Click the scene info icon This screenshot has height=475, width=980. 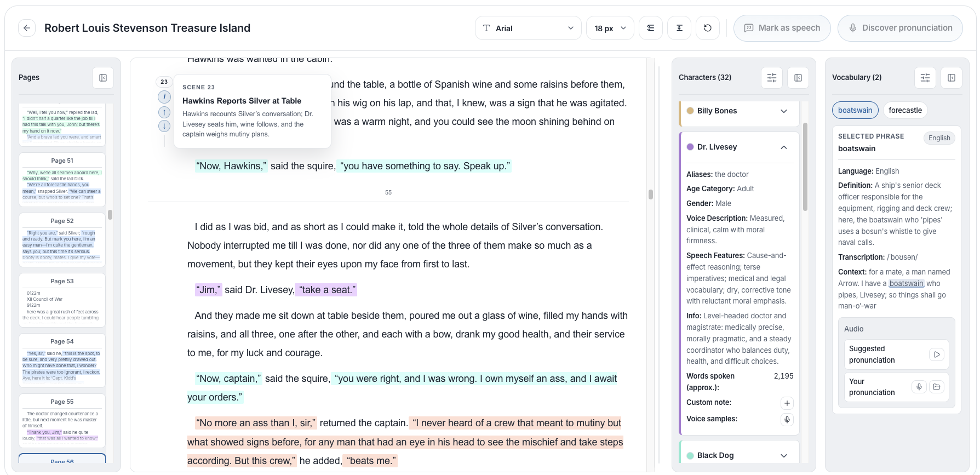(164, 97)
